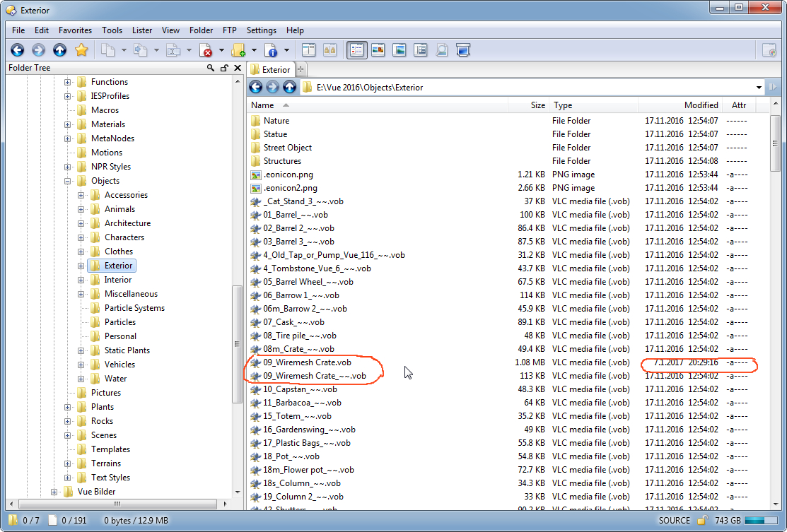Click the full screen display icon

tap(462, 50)
